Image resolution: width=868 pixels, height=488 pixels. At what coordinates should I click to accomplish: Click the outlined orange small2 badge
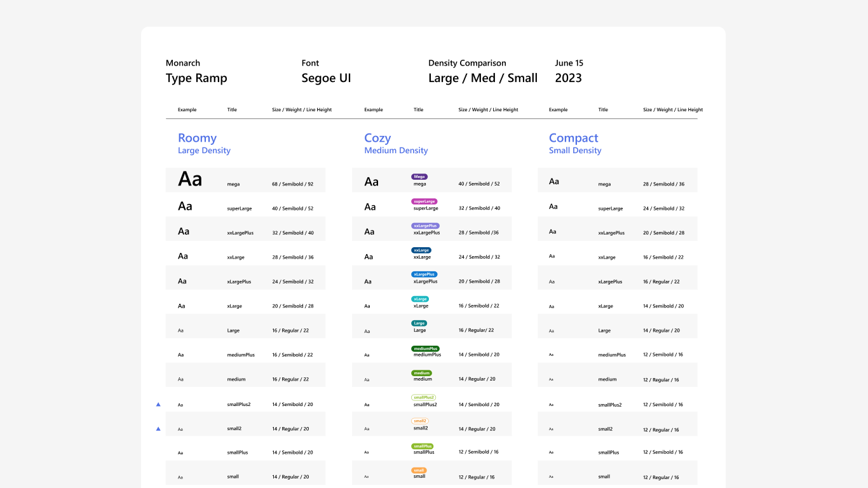pyautogui.click(x=420, y=421)
